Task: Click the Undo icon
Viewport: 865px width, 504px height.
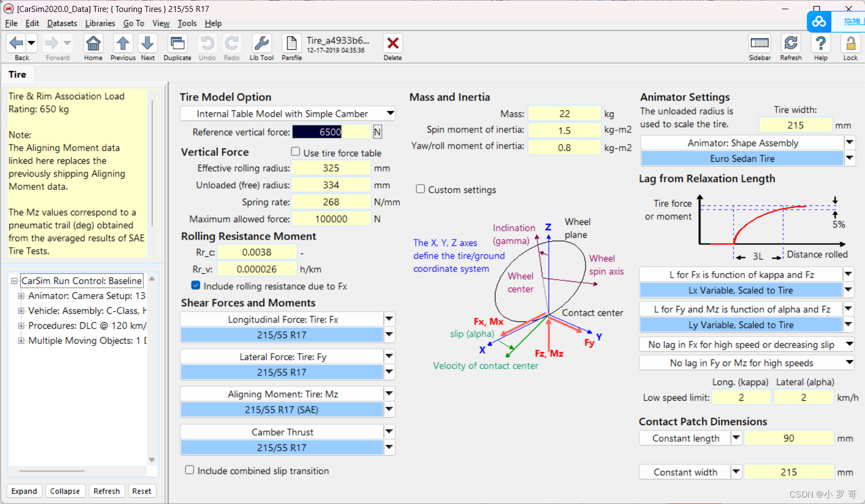Action: click(207, 43)
